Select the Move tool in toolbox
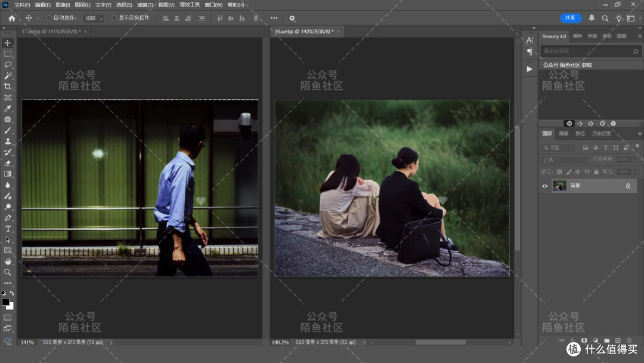Viewport: 644px width, 363px height. point(8,43)
